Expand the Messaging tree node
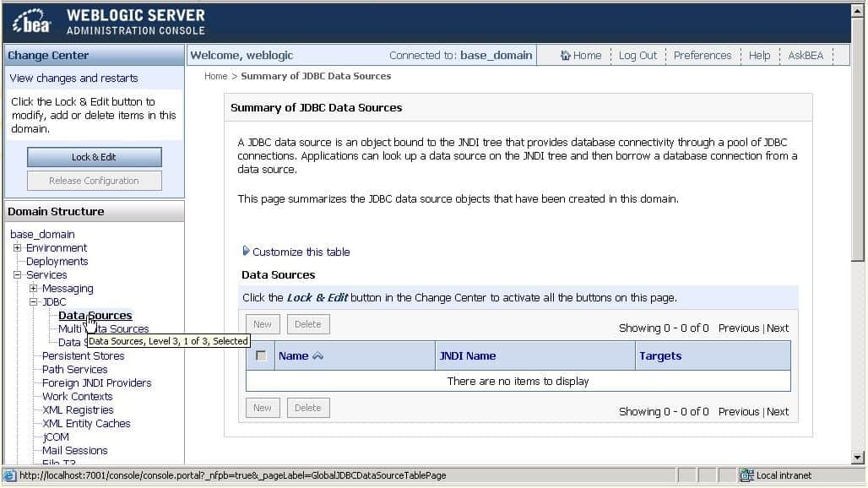Screen dimensions: 868x488 33,288
